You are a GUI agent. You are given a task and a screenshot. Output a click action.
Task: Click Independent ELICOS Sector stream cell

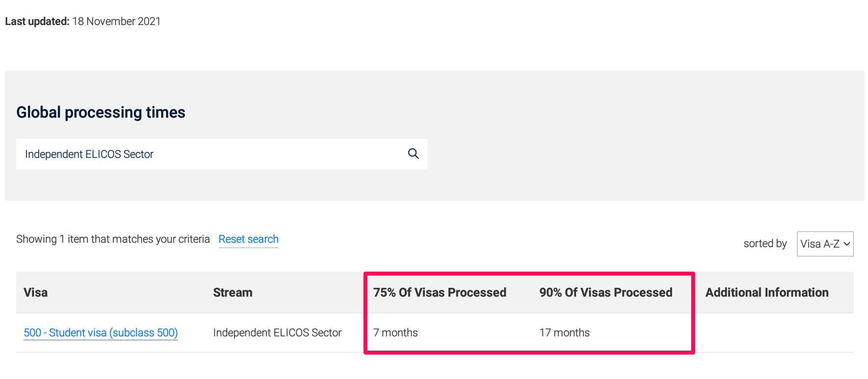[277, 332]
